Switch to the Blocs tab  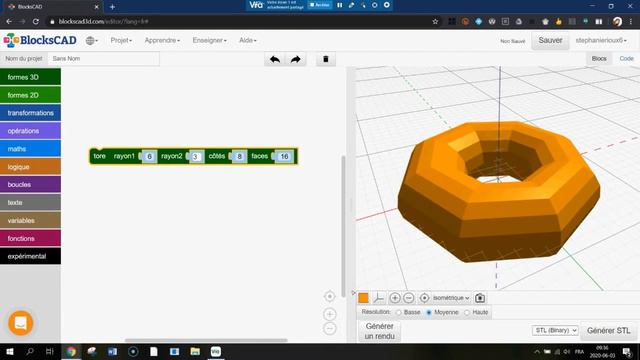(599, 59)
